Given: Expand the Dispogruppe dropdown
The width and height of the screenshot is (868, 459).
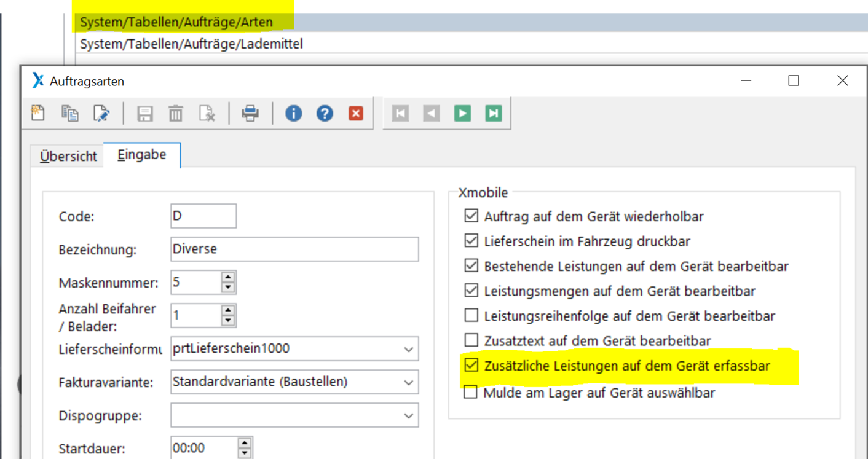Looking at the screenshot, I should [x=408, y=415].
